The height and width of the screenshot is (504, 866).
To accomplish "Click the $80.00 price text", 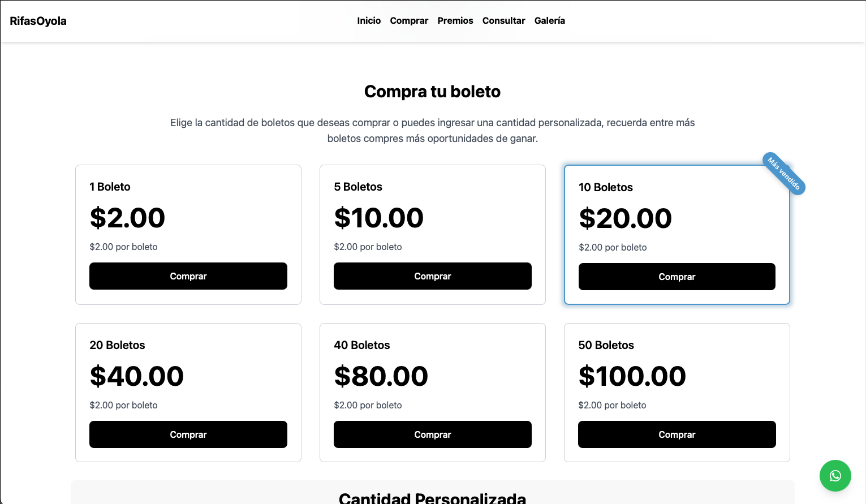I will pos(381,376).
